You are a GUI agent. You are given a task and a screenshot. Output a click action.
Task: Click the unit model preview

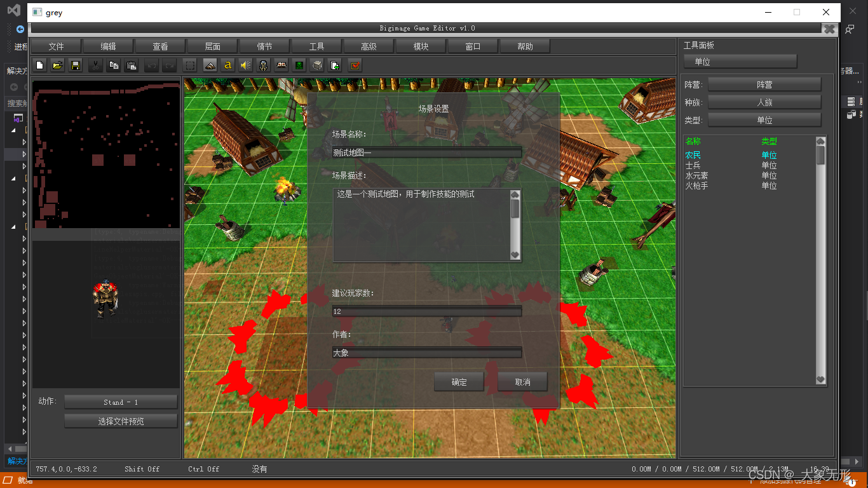[x=105, y=299]
